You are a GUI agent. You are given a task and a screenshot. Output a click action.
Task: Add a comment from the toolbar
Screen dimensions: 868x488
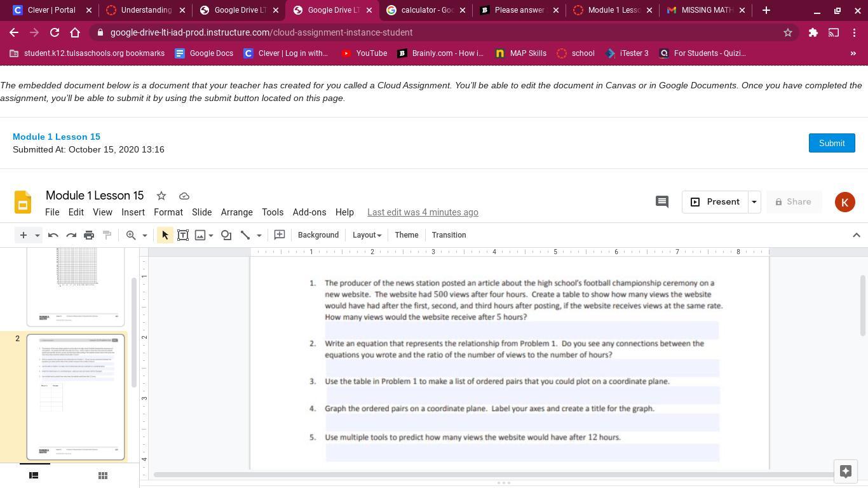click(280, 235)
